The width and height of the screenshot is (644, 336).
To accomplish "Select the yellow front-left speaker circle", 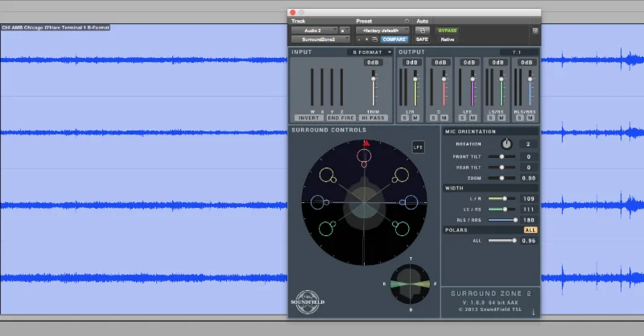I will (327, 175).
